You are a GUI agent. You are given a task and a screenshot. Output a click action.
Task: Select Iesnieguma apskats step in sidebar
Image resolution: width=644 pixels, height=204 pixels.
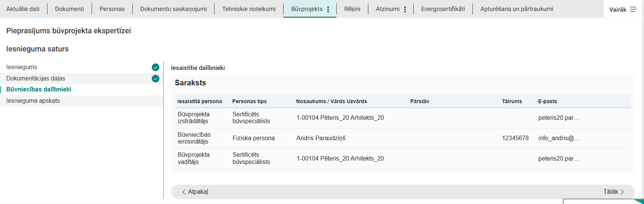coord(33,101)
